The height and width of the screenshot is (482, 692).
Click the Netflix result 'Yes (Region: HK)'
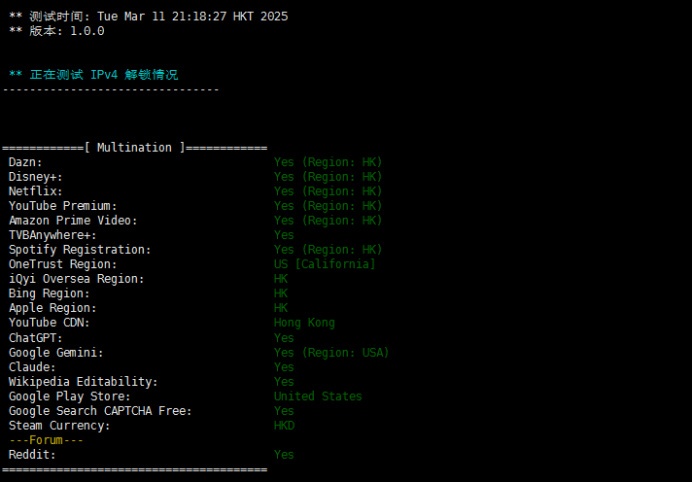point(328,191)
